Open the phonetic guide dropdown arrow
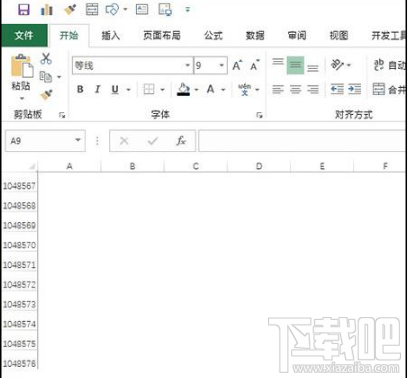This screenshot has height=378, width=408. point(257,89)
